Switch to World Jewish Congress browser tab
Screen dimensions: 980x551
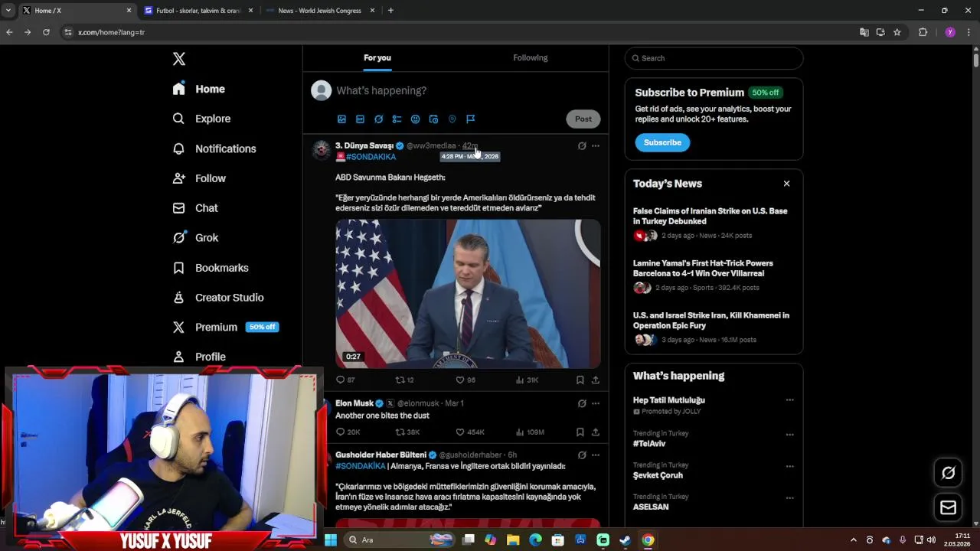(x=319, y=11)
